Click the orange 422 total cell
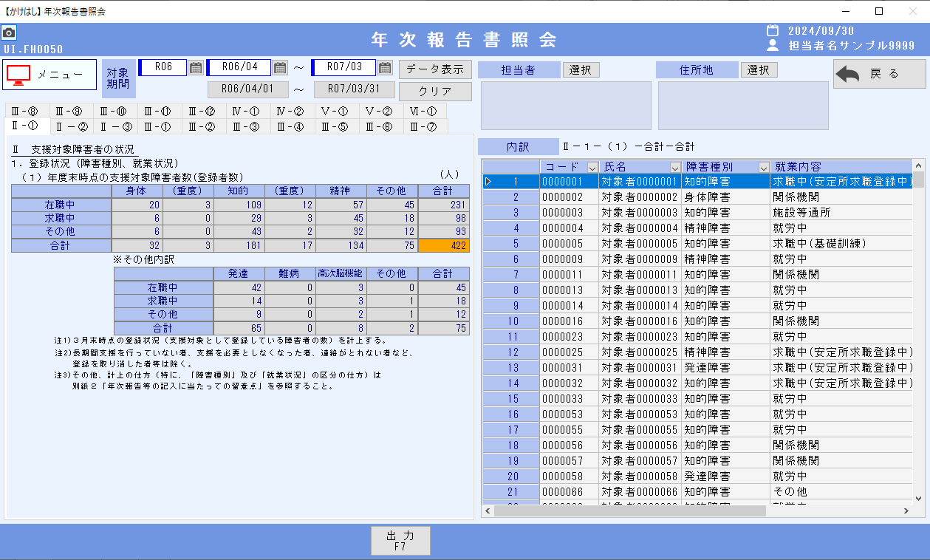Image resolution: width=930 pixels, height=560 pixels. [443, 246]
